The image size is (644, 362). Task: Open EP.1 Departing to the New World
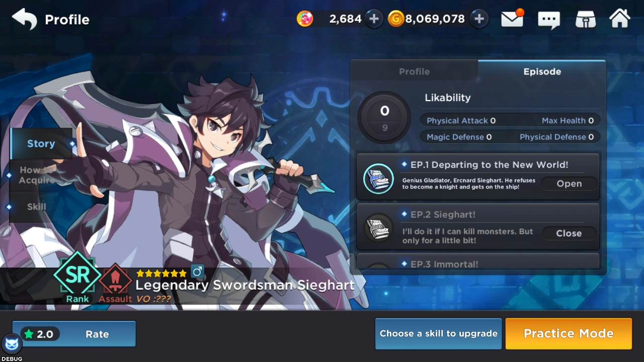569,184
